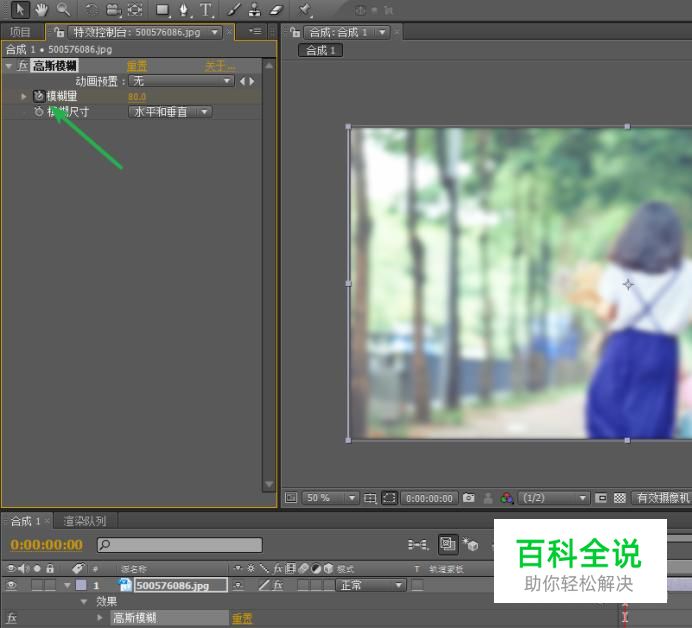Select the Unified Camera tool
The image size is (692, 628).
click(x=113, y=10)
